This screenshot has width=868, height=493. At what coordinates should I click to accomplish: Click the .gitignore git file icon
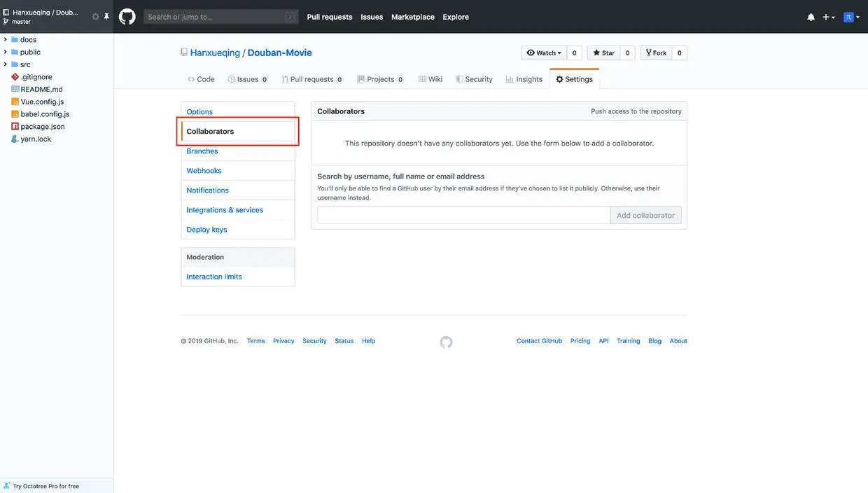15,77
